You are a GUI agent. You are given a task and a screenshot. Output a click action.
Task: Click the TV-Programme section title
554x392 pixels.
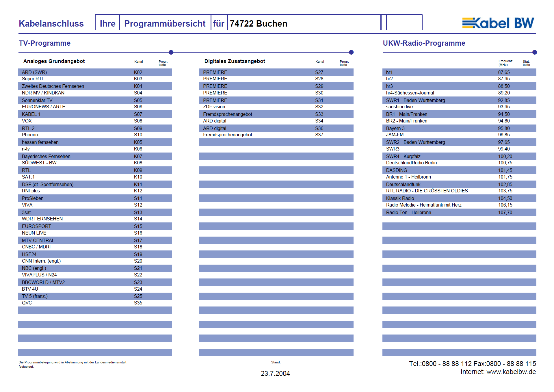44,43
